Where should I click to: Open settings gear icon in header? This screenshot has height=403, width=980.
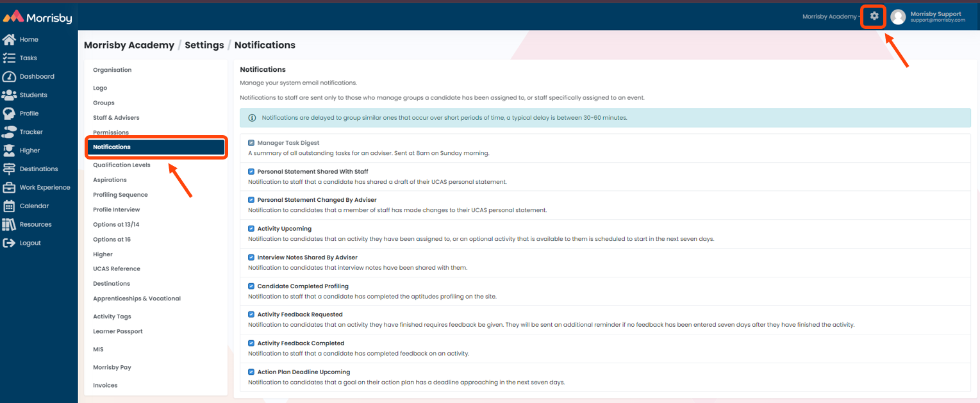pos(874,16)
